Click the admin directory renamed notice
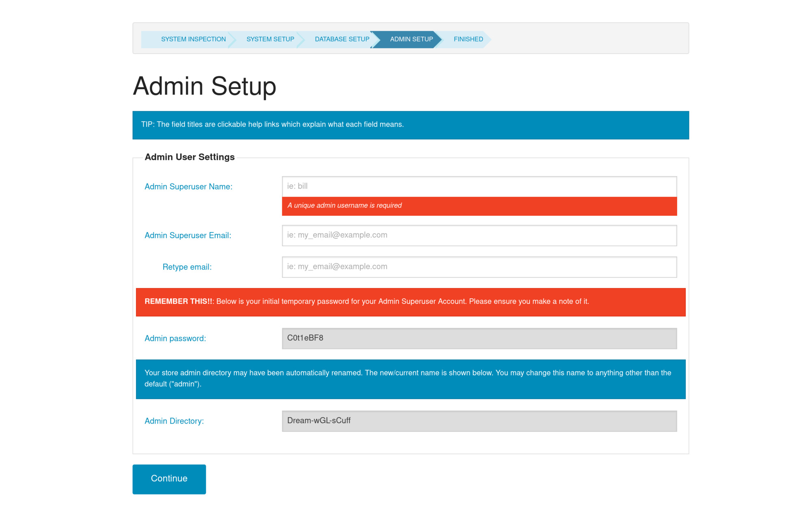812x513 pixels. click(x=410, y=379)
